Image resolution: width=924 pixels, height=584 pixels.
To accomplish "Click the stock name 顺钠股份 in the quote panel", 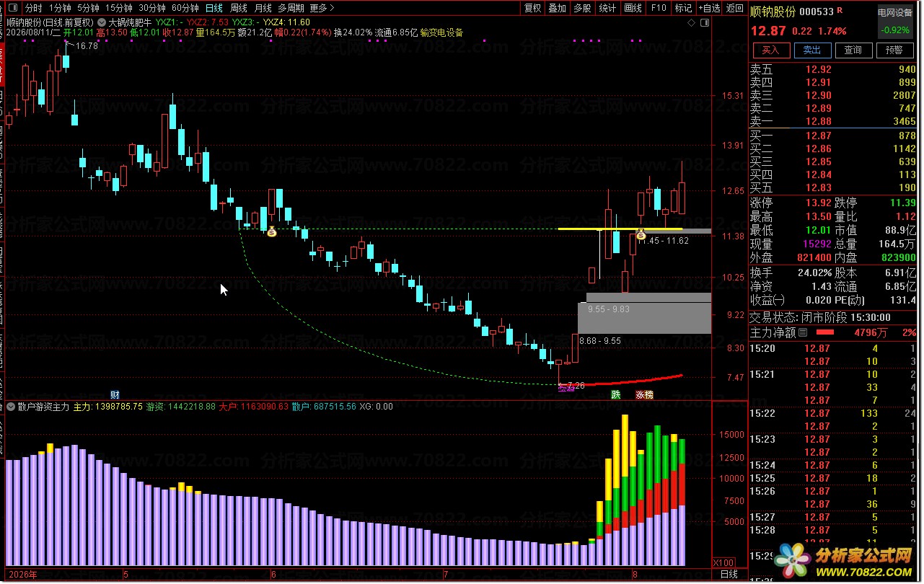I will (773, 12).
